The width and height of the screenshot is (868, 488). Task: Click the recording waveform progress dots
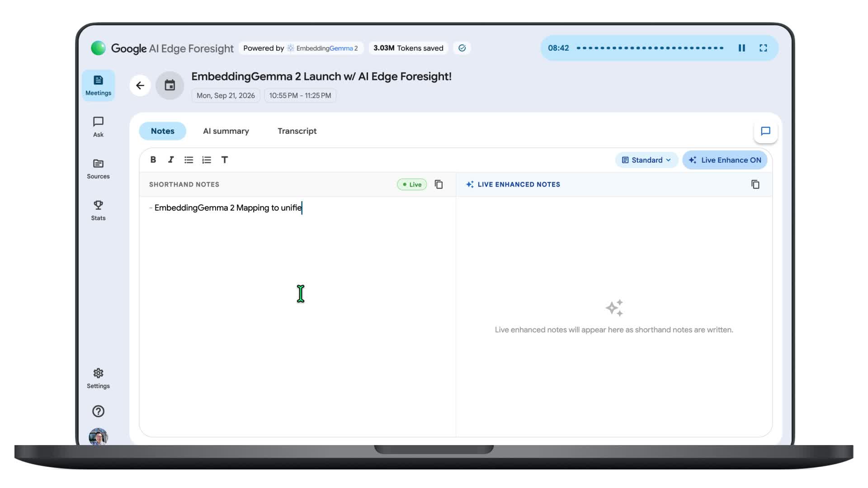point(650,48)
